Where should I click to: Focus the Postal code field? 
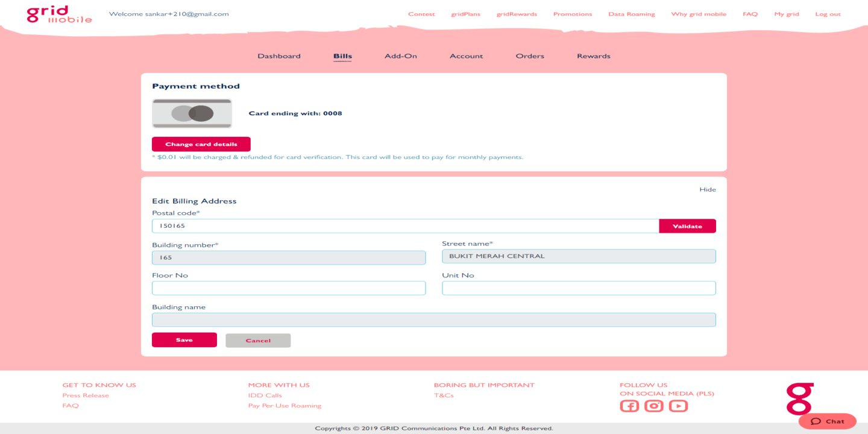(406, 226)
